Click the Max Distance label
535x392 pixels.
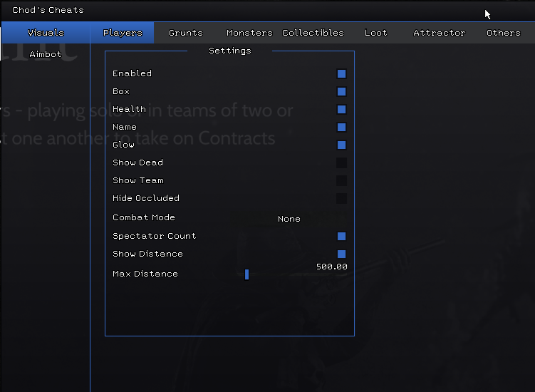(x=145, y=274)
